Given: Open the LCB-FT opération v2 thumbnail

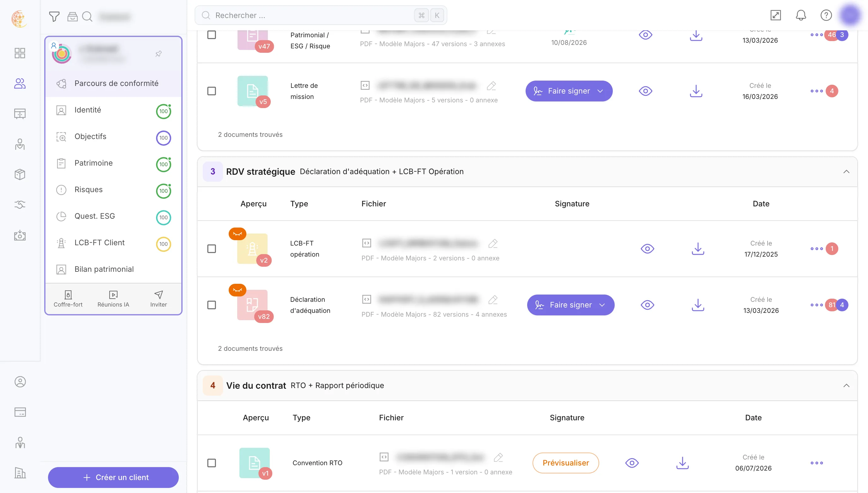Looking at the screenshot, I should [x=252, y=249].
